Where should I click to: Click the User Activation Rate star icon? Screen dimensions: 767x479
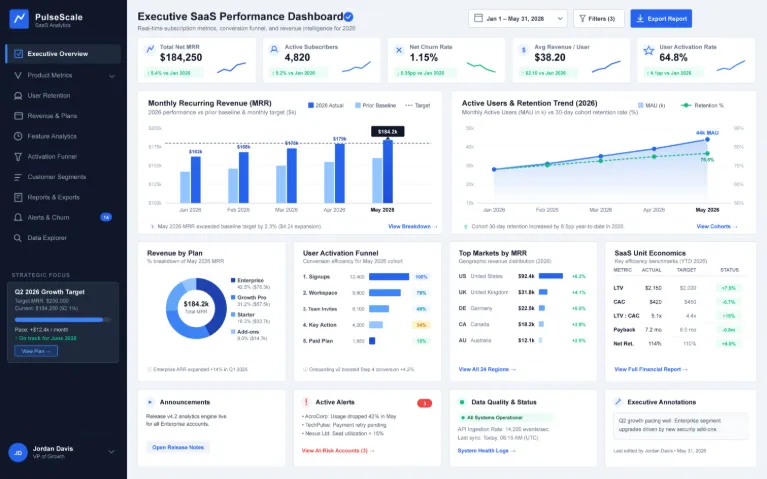649,50
